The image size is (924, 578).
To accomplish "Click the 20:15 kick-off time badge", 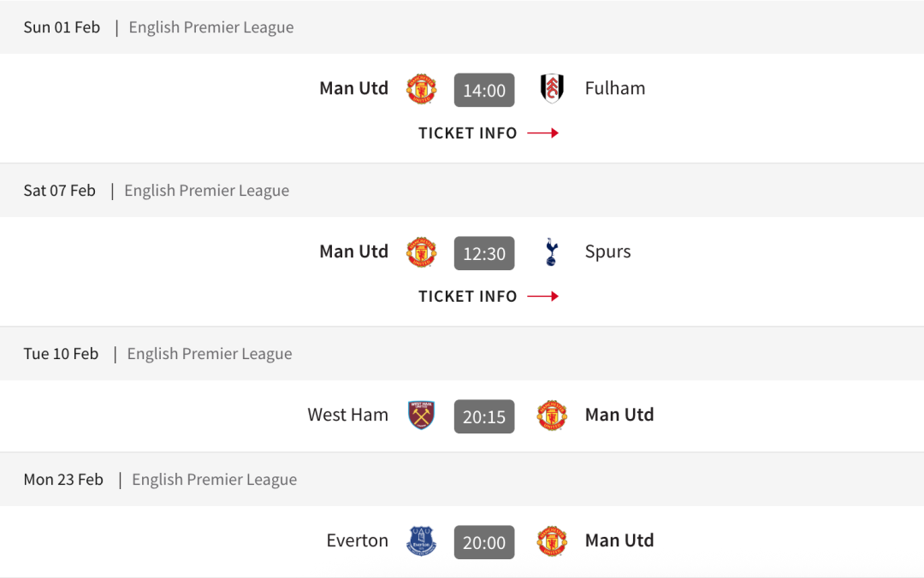I will coord(484,416).
